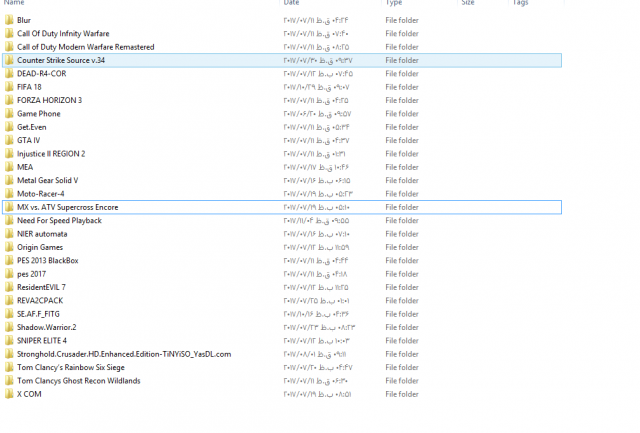This screenshot has height=433, width=640.
Task: Select 'Call of Duty Modern Warfare Remastered' name
Action: 86,47
